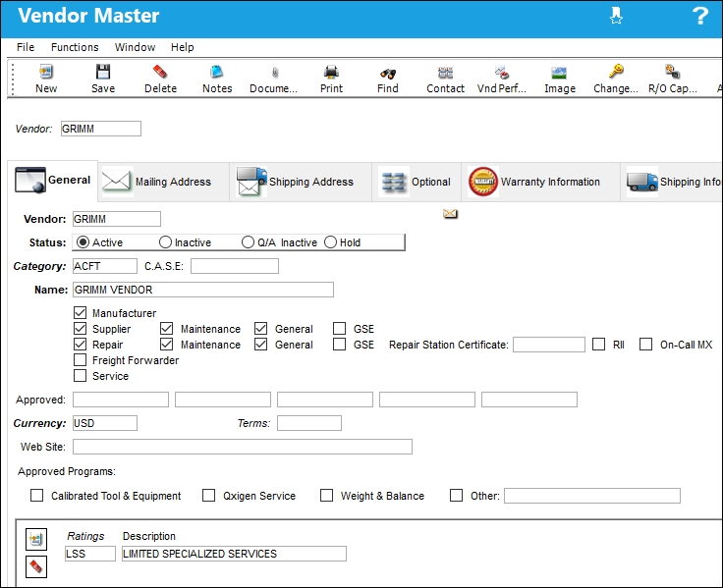Screen dimensions: 723x588
Task: Open the Help menu
Action: (182, 47)
